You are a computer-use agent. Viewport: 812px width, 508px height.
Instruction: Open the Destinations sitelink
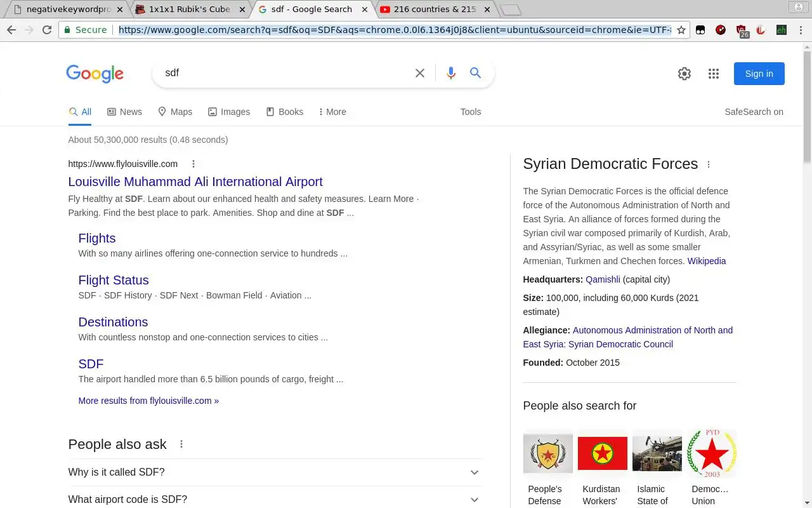pos(113,322)
